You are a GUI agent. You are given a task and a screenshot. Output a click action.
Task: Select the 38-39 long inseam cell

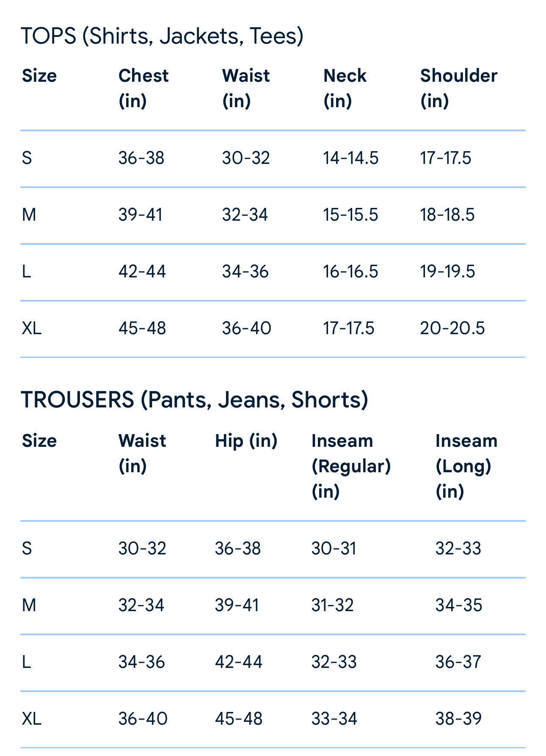[x=458, y=719]
